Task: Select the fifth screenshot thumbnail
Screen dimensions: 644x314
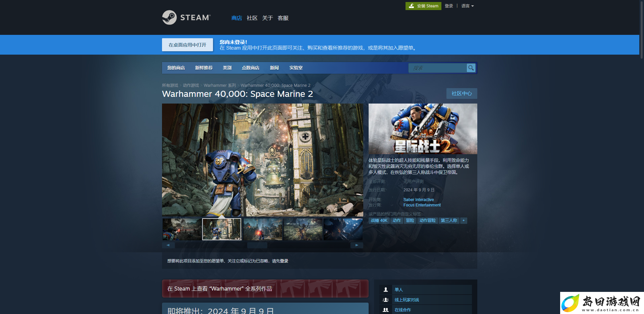Action: (x=343, y=229)
